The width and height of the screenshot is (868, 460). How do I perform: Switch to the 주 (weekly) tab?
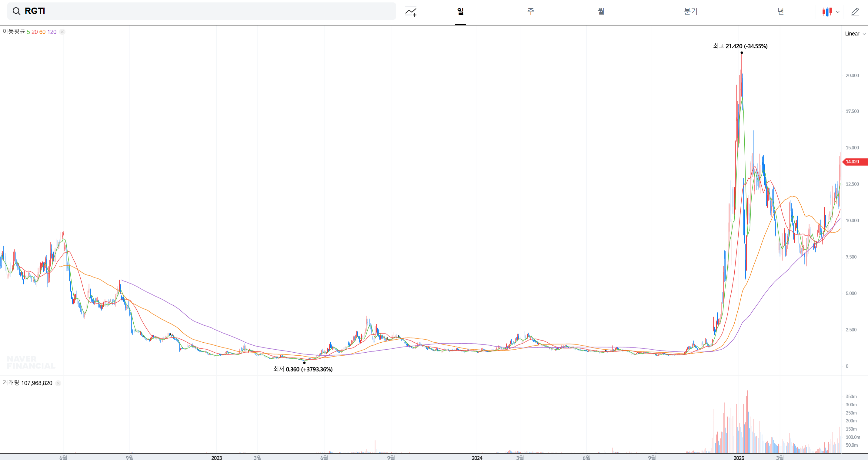tap(531, 12)
